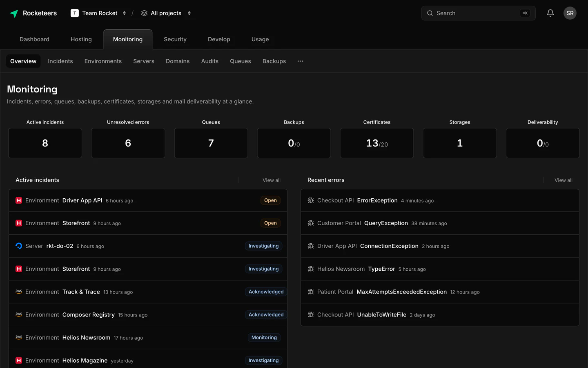Open the Unresolved errors card showing 6
Image resolution: width=588 pixels, height=368 pixels.
(x=128, y=143)
